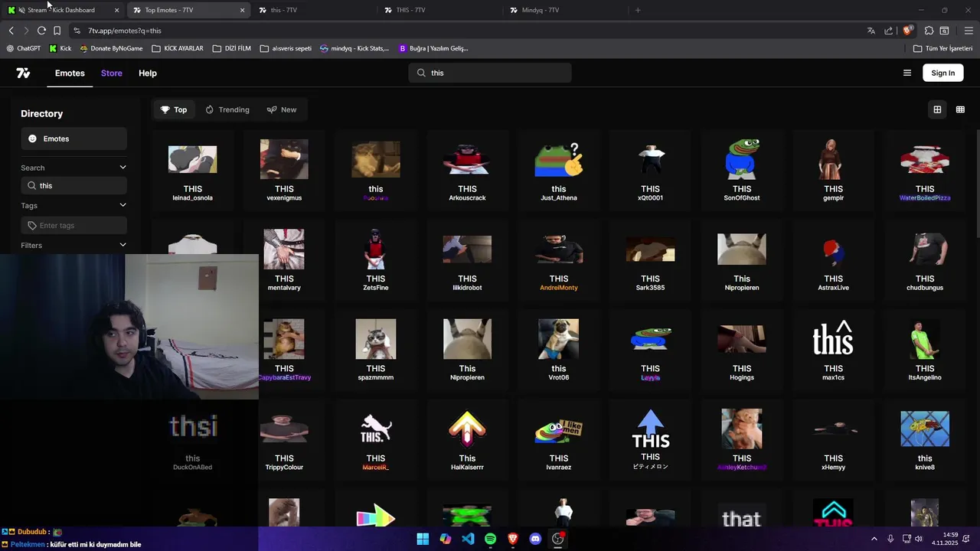Open Donate ByNoGame bookmark

[112, 48]
